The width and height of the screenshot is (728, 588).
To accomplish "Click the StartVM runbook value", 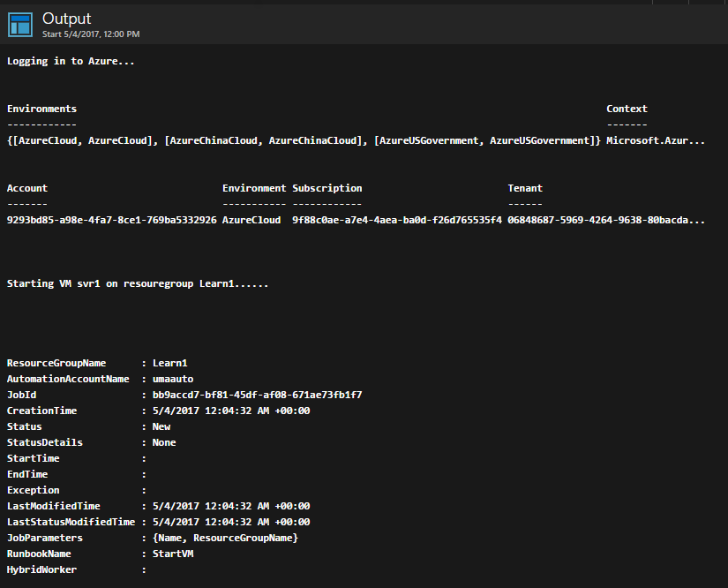I will pyautogui.click(x=173, y=554).
